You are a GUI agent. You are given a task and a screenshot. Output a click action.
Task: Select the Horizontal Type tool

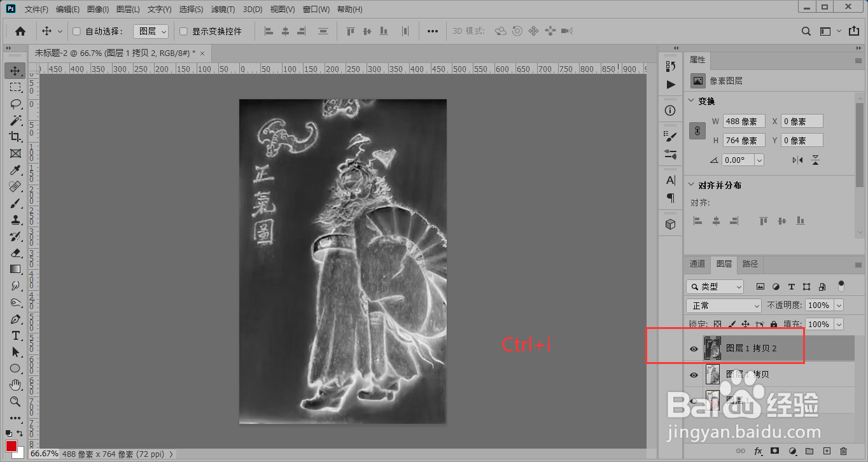click(x=15, y=335)
